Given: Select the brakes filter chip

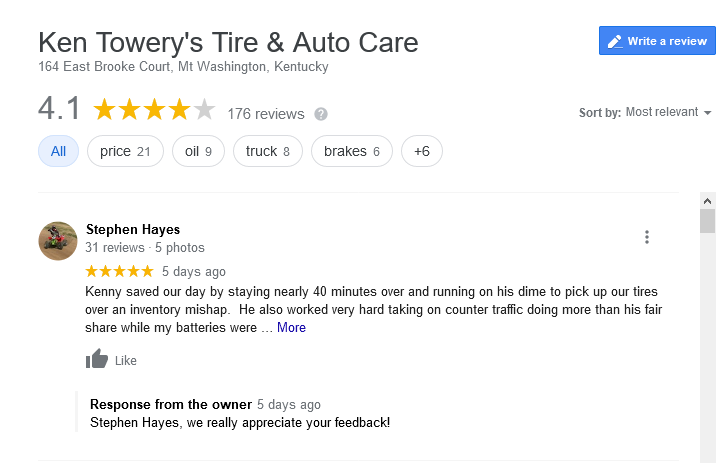Looking at the screenshot, I should click(351, 151).
